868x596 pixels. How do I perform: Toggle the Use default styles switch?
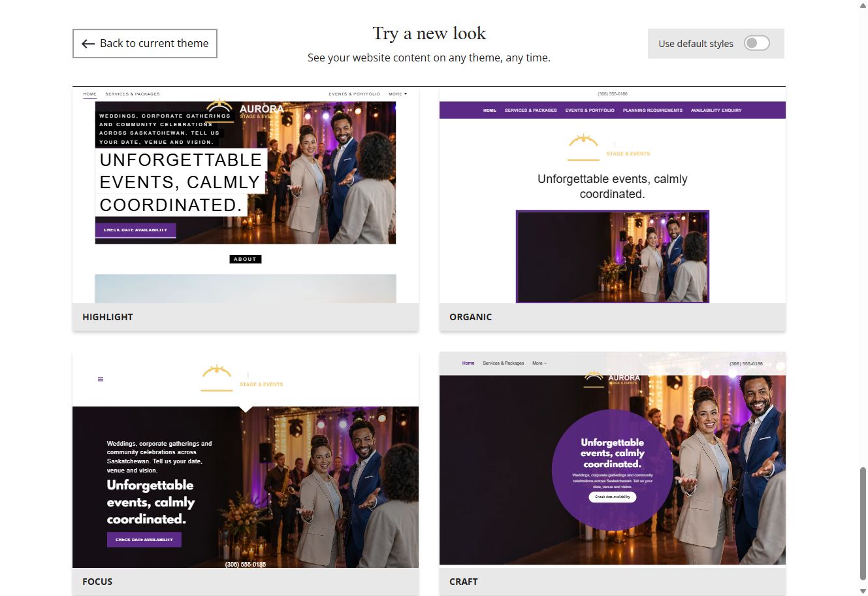pyautogui.click(x=757, y=43)
